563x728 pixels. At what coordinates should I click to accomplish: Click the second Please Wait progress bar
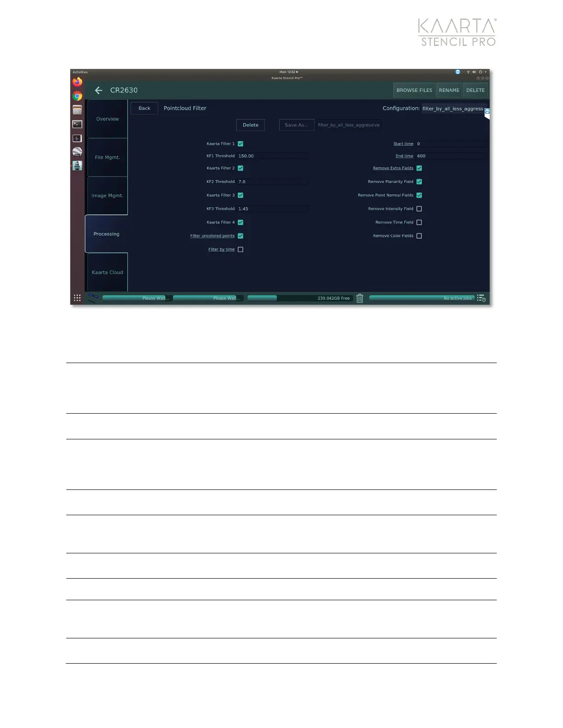click(208, 298)
